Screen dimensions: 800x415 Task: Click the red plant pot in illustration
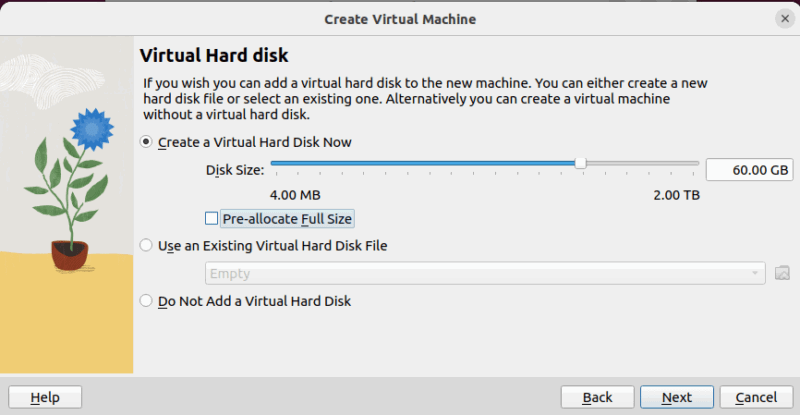point(69,254)
